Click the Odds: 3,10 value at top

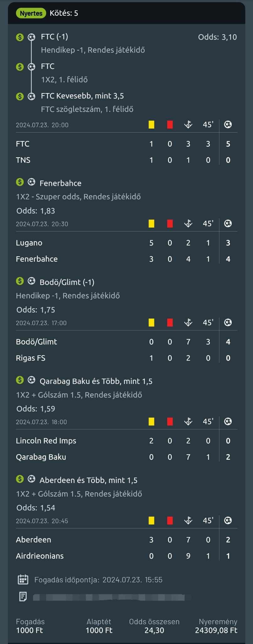click(217, 37)
